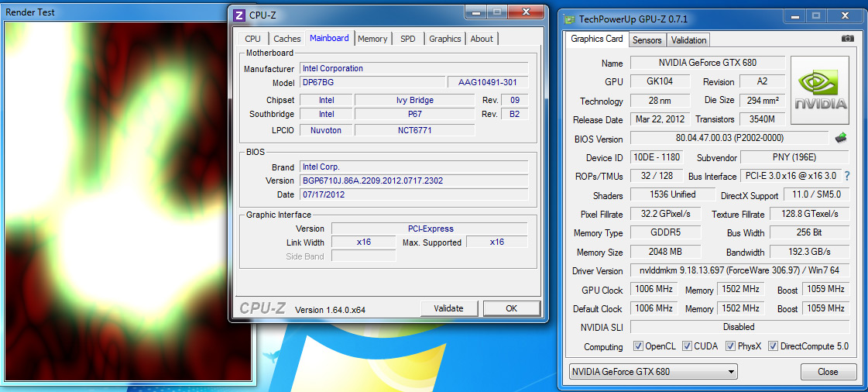The width and height of the screenshot is (868, 392).
Task: Click the Subvendor field PNY (196E)
Action: coord(794,157)
